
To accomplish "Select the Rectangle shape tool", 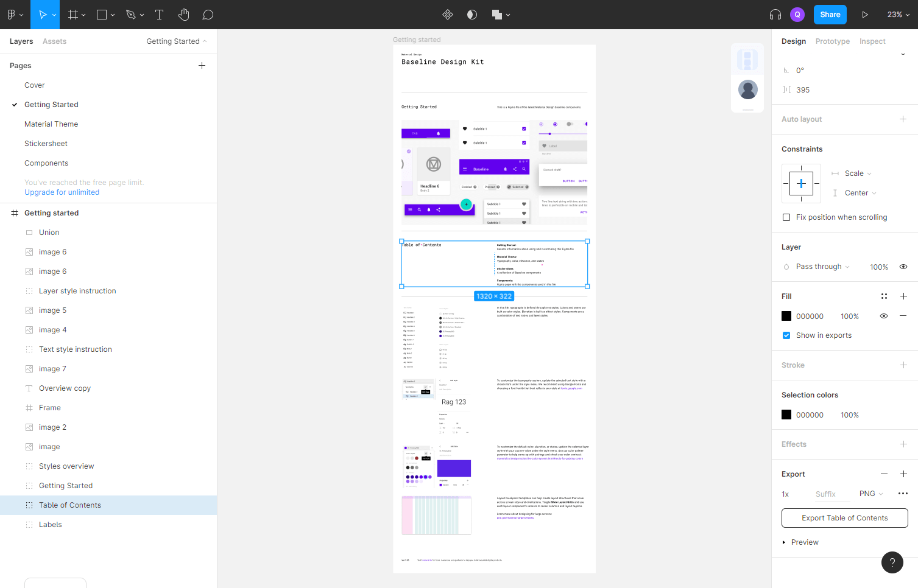I will [x=102, y=15].
